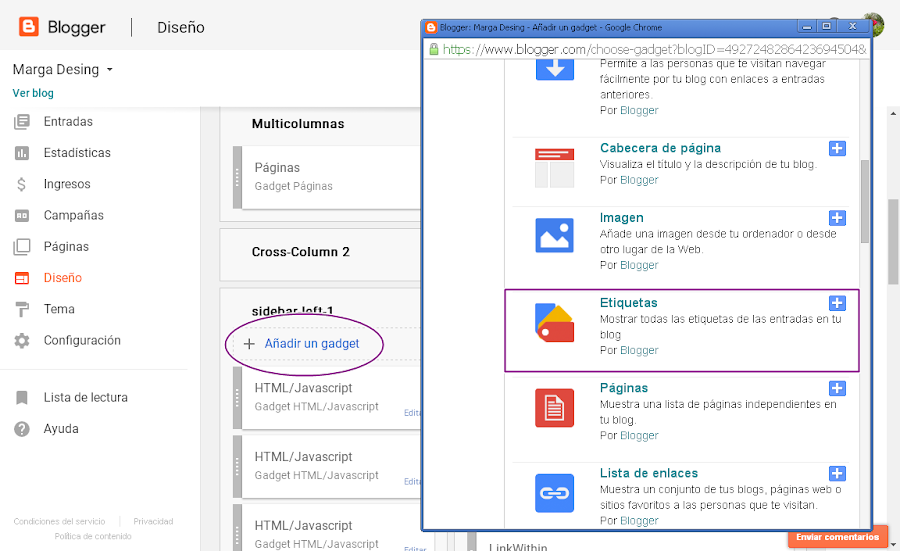Click the Campañas sidebar icon
Image resolution: width=900 pixels, height=551 pixels.
pyautogui.click(x=22, y=215)
